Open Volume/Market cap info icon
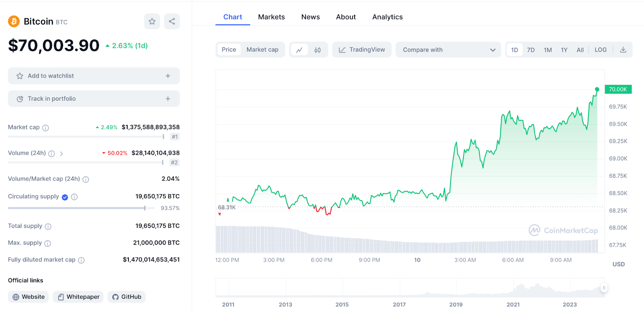The image size is (644, 312). [x=86, y=179]
